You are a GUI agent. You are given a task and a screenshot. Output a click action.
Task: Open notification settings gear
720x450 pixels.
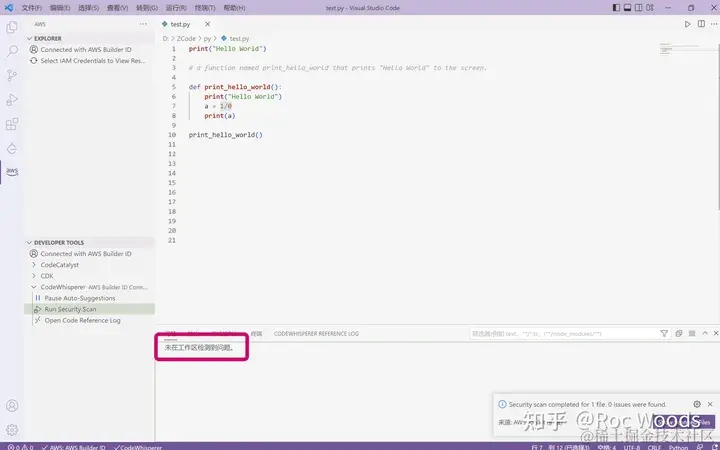[697, 404]
